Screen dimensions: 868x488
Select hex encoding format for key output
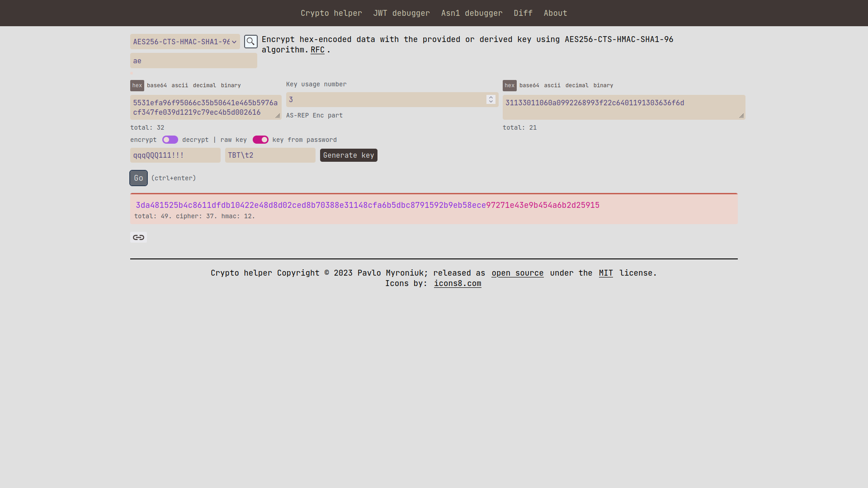(x=509, y=84)
